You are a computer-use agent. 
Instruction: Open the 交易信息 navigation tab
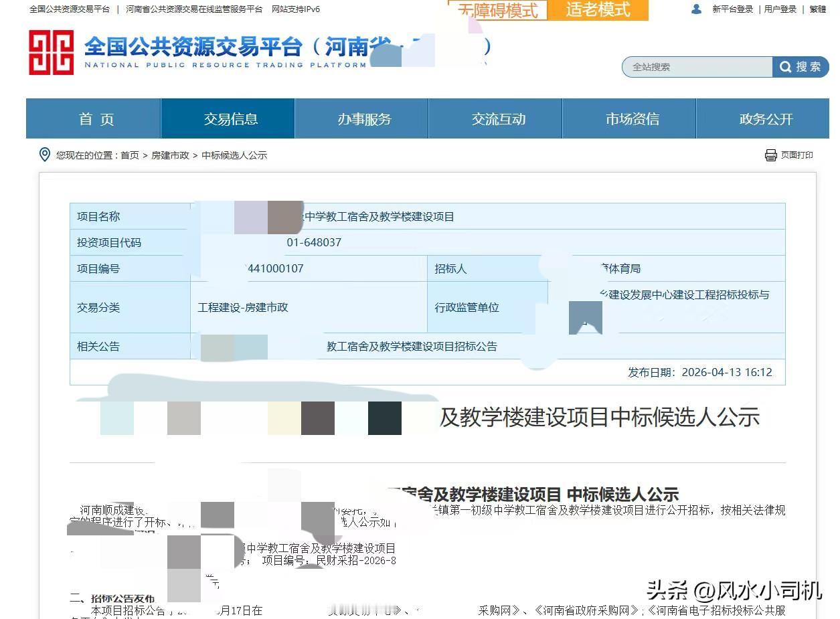(x=228, y=118)
